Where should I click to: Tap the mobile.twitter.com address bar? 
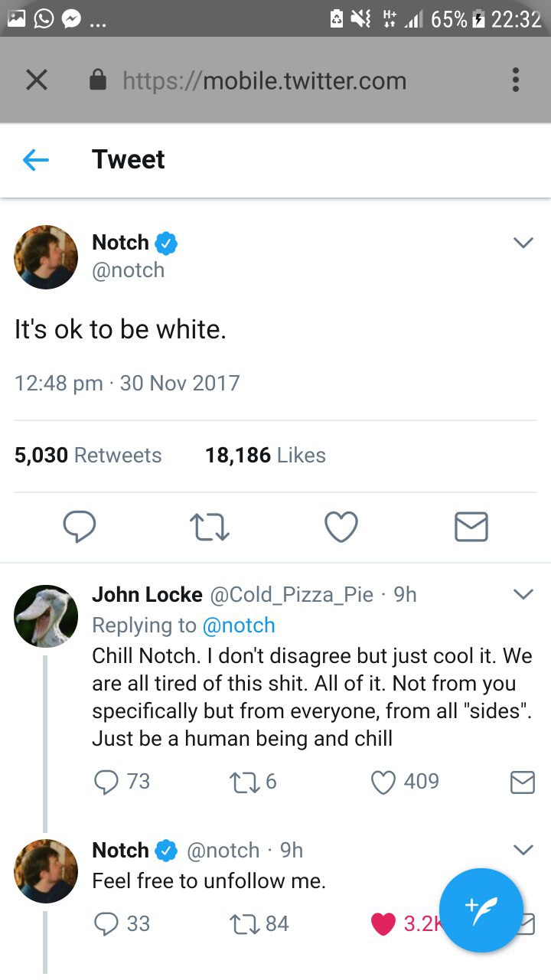(264, 80)
